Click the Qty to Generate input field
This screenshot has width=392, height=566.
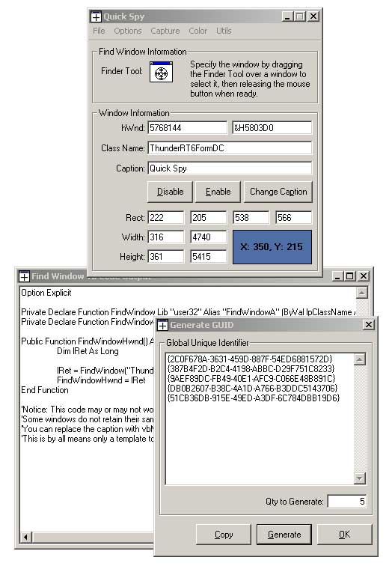[347, 501]
